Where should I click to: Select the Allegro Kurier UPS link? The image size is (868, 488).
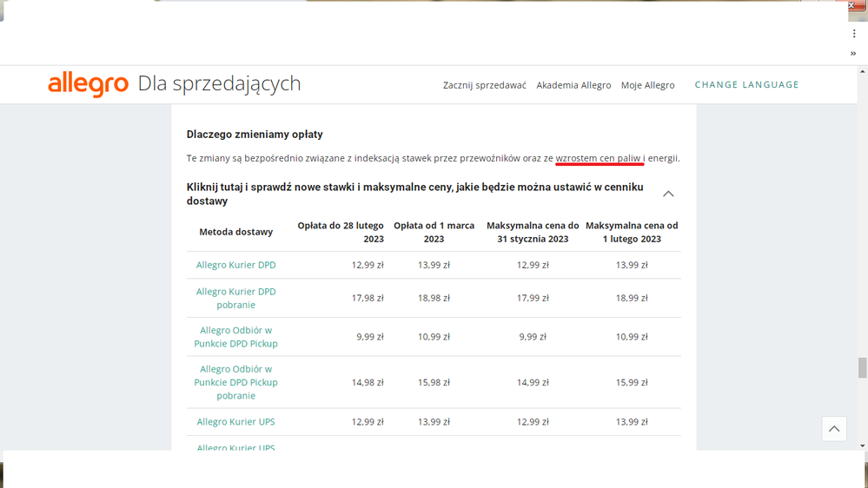point(235,422)
